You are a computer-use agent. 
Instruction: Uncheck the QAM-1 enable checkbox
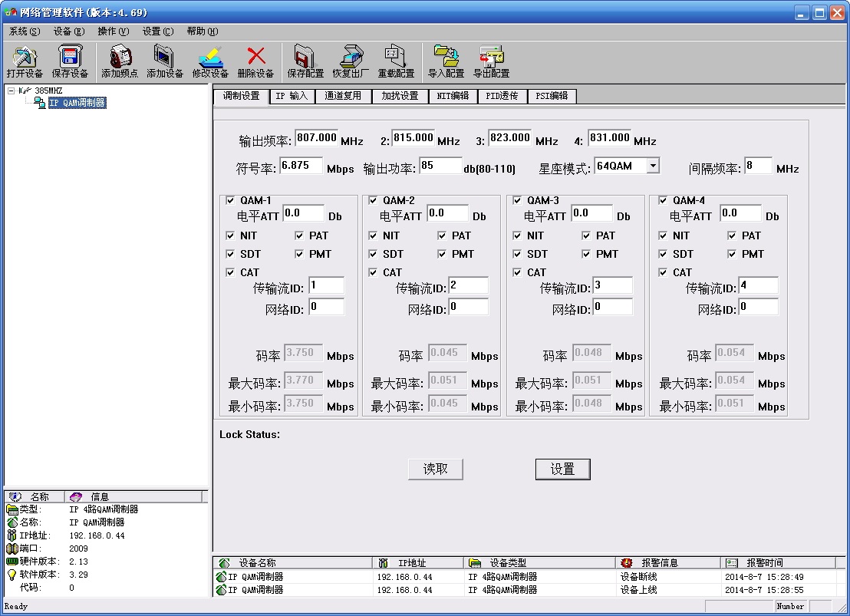(x=231, y=200)
